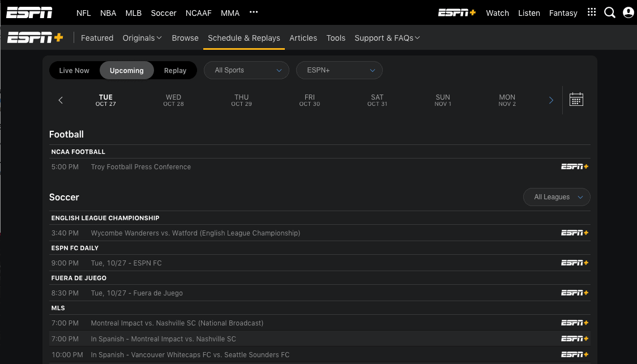Open the All Leagues dropdown
637x364 pixels.
tap(557, 197)
